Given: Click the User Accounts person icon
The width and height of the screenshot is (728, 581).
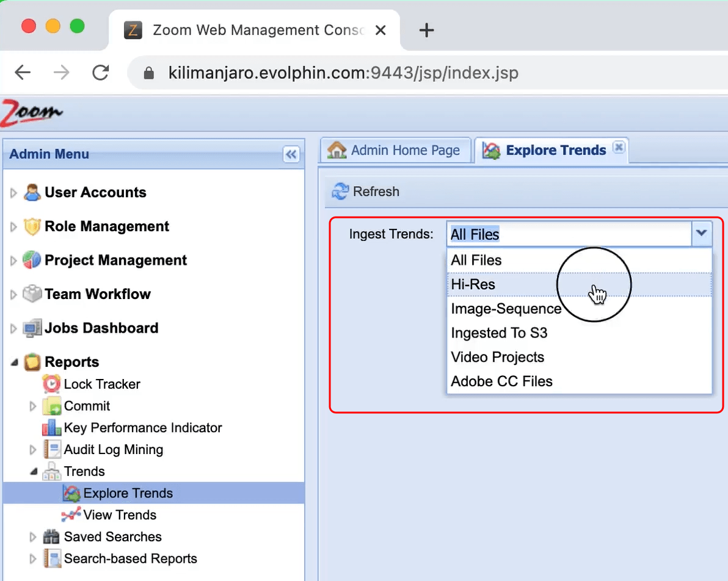Looking at the screenshot, I should (x=32, y=192).
